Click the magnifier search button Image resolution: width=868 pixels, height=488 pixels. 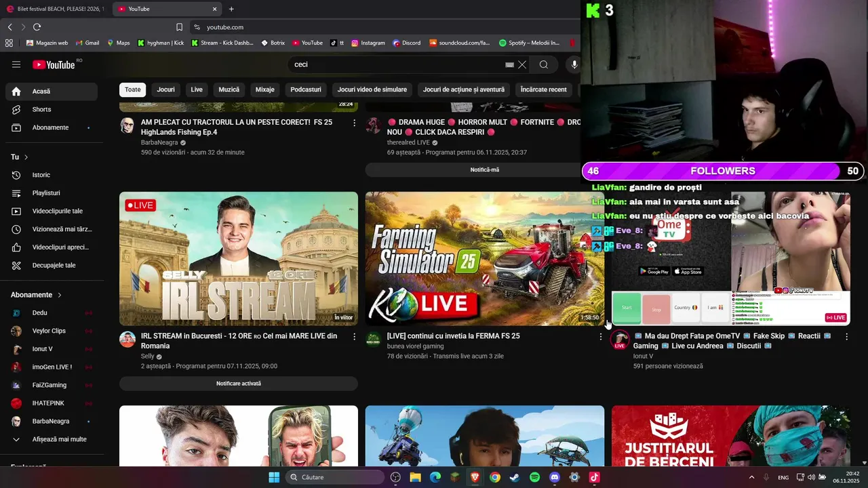click(x=544, y=64)
